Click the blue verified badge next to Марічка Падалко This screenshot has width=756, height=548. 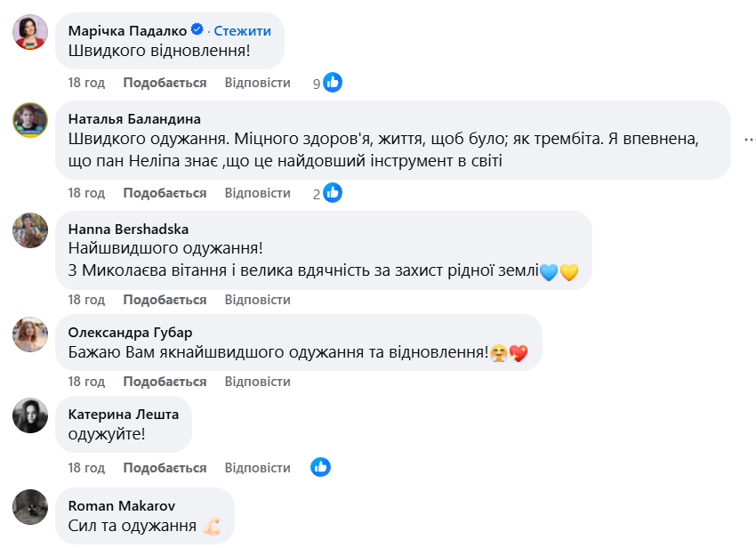[197, 31]
